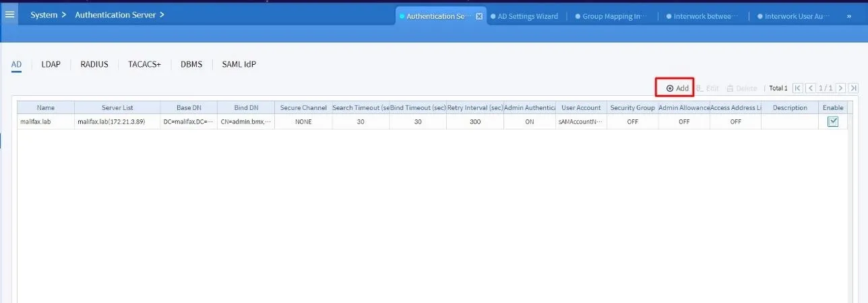Image resolution: width=868 pixels, height=303 pixels.
Task: Open the Interwork between tab
Action: (702, 16)
